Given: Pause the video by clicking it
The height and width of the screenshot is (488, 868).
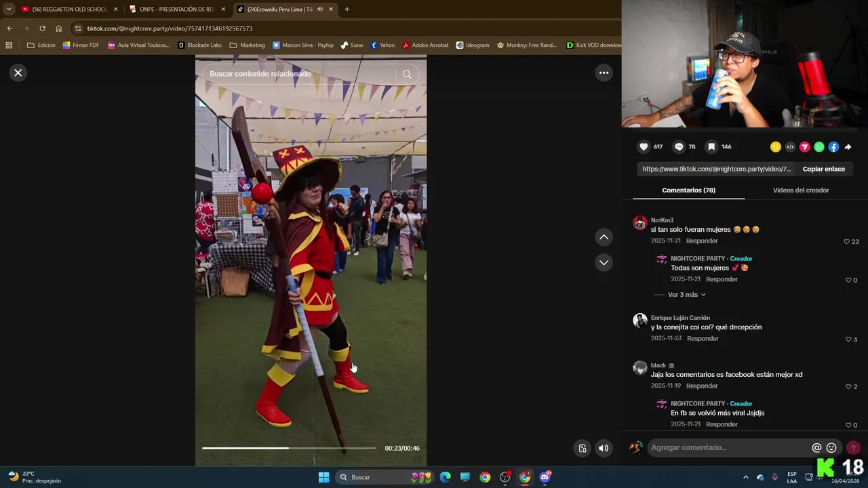Looking at the screenshot, I should (x=311, y=261).
